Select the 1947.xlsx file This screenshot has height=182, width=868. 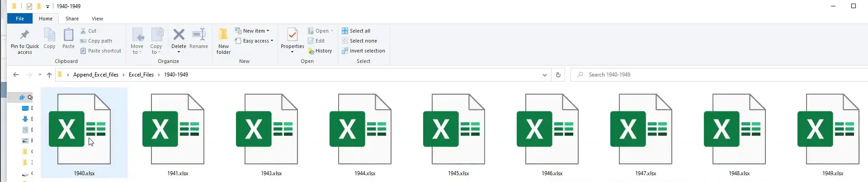[x=646, y=134]
